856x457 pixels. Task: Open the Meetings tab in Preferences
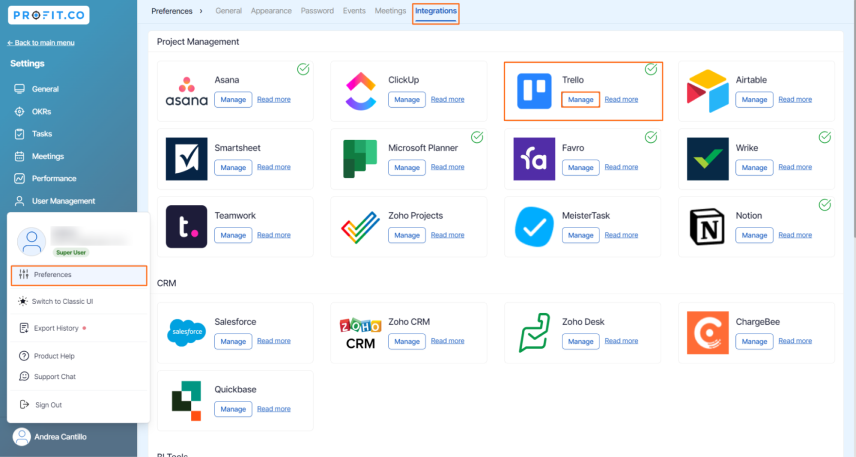click(390, 11)
